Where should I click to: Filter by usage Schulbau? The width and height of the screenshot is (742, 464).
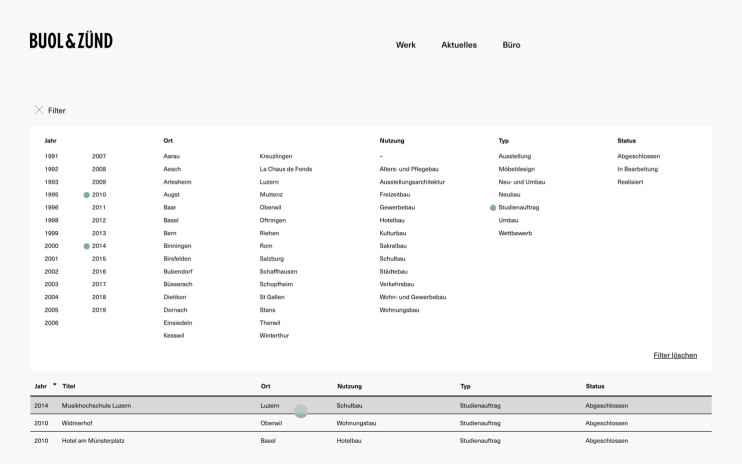pyautogui.click(x=393, y=258)
